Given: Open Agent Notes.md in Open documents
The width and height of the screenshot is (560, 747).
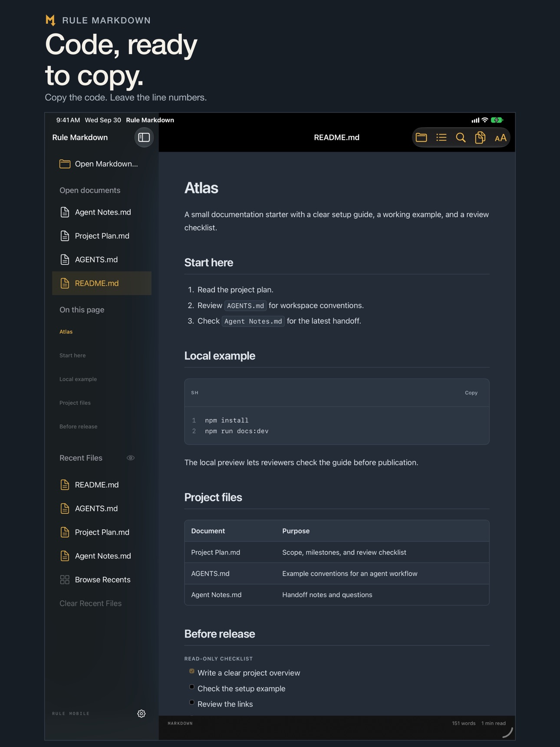Looking at the screenshot, I should [102, 212].
